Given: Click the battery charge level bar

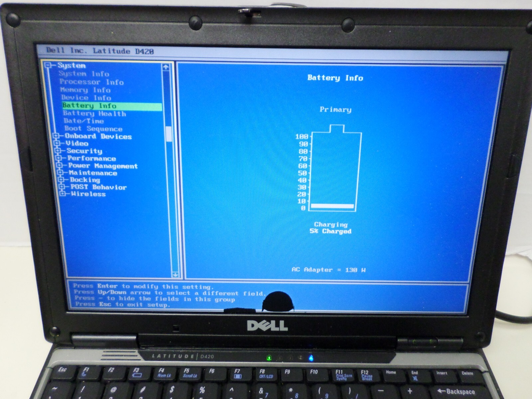Looking at the screenshot, I should click(x=332, y=206).
